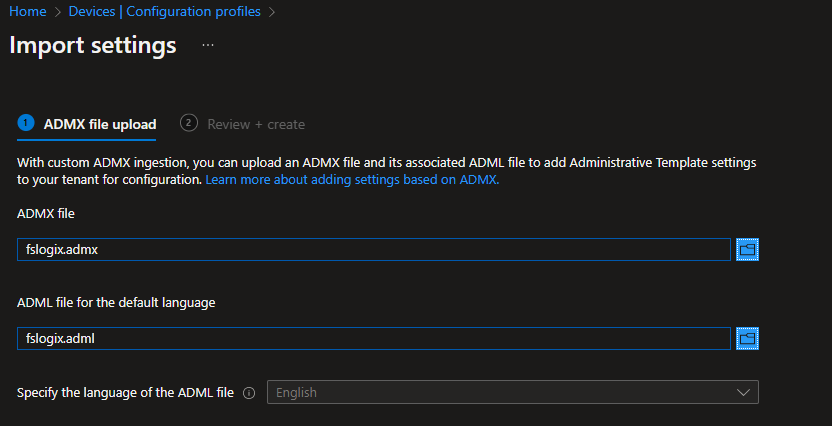Click info icon beside ADML language label
Image resolution: width=832 pixels, height=426 pixels.
249,393
